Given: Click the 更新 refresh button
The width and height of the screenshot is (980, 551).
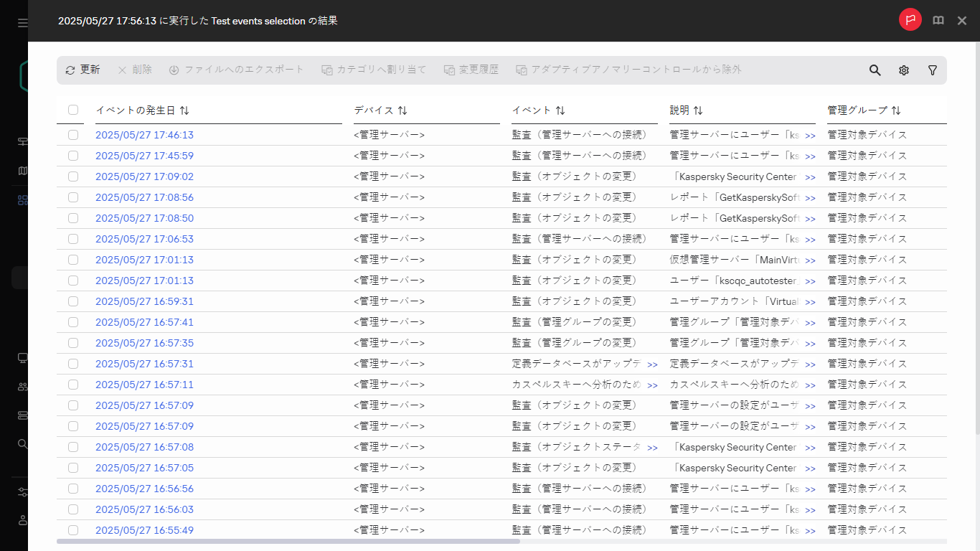Looking at the screenshot, I should [83, 70].
